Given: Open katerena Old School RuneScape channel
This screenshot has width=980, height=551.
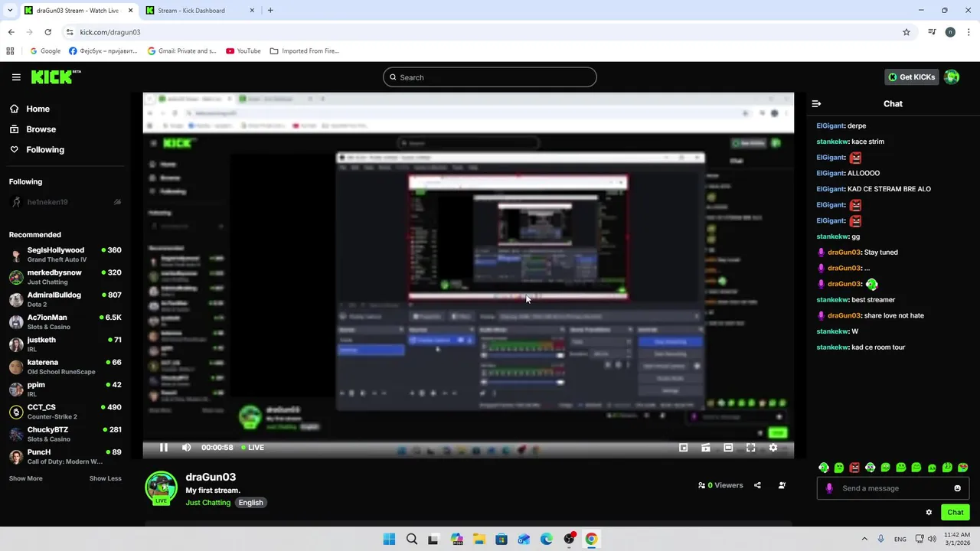Looking at the screenshot, I should [x=65, y=367].
